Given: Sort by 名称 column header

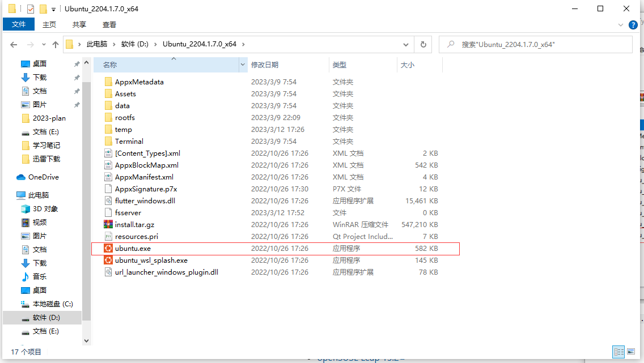Looking at the screenshot, I should pyautogui.click(x=166, y=65).
